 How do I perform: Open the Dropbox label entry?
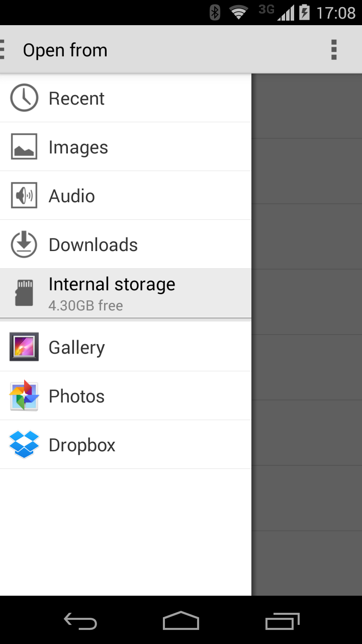click(x=82, y=445)
